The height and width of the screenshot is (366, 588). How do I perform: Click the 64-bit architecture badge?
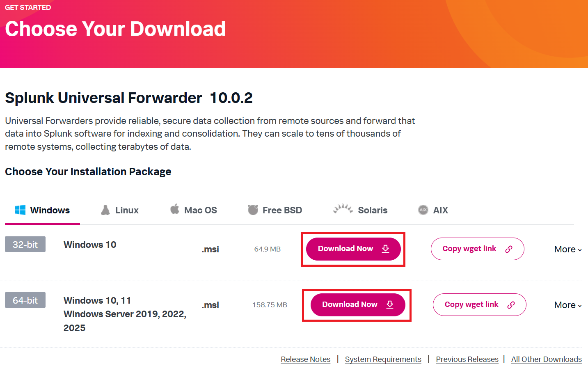(x=25, y=300)
